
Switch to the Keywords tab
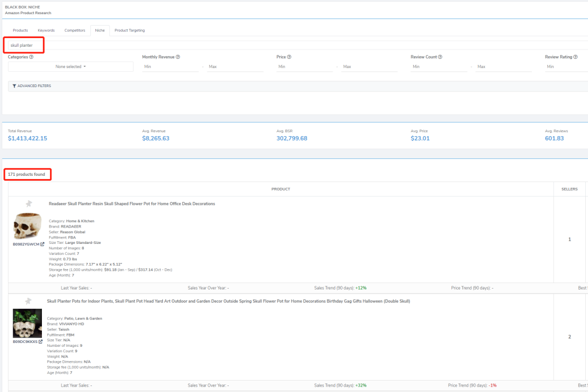pyautogui.click(x=46, y=30)
